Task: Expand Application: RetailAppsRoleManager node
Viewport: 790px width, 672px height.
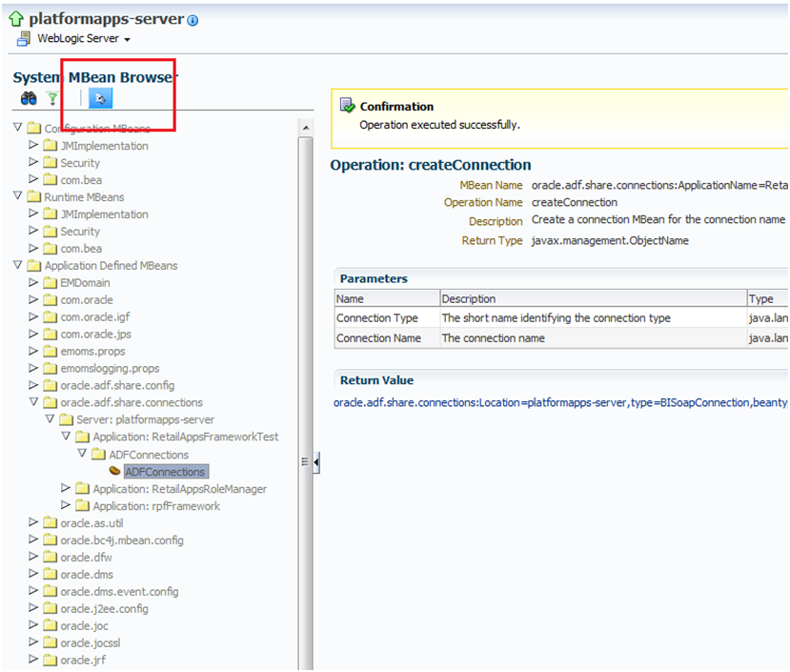Action: click(x=66, y=487)
